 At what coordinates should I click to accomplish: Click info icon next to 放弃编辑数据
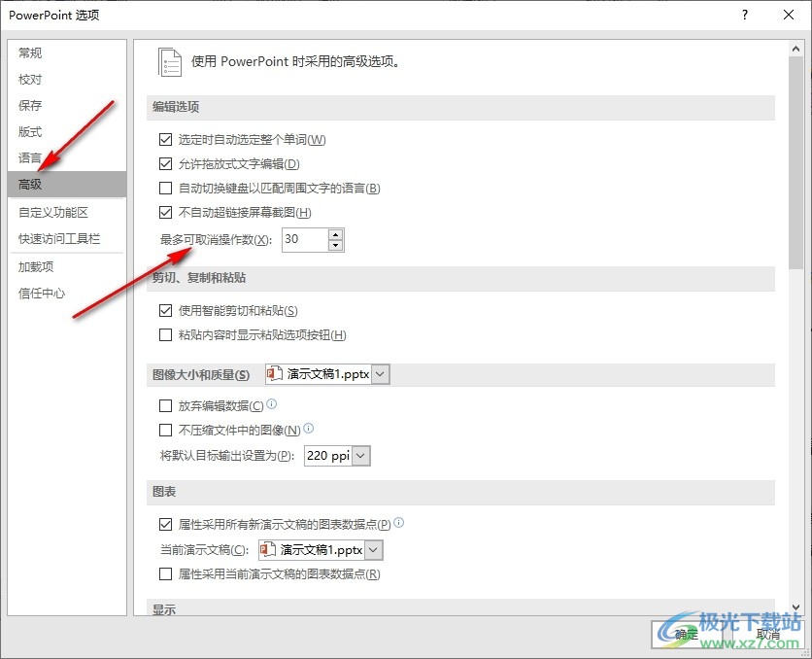271,403
